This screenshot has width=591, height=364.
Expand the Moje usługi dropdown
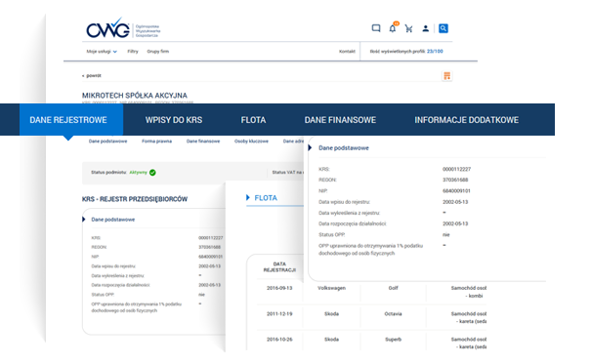tap(102, 52)
